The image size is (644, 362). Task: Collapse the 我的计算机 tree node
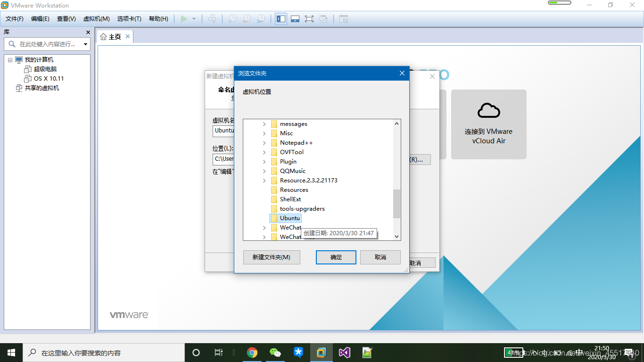click(10, 60)
